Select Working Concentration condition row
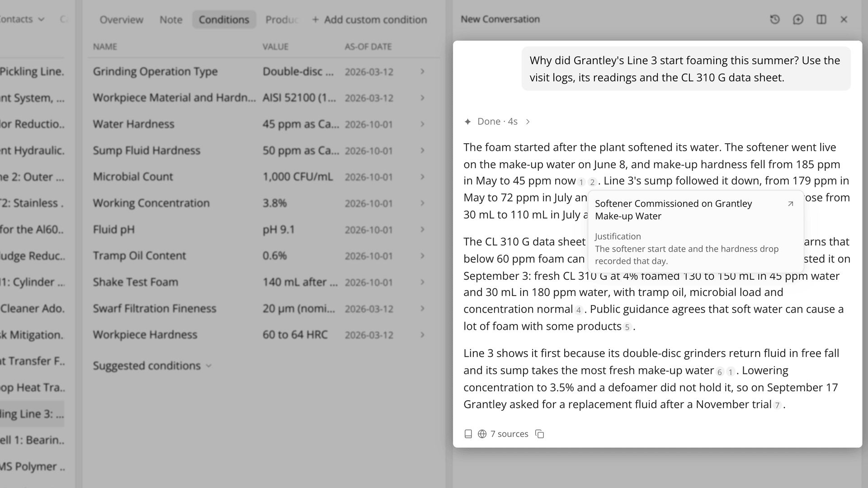868x488 pixels. point(264,203)
